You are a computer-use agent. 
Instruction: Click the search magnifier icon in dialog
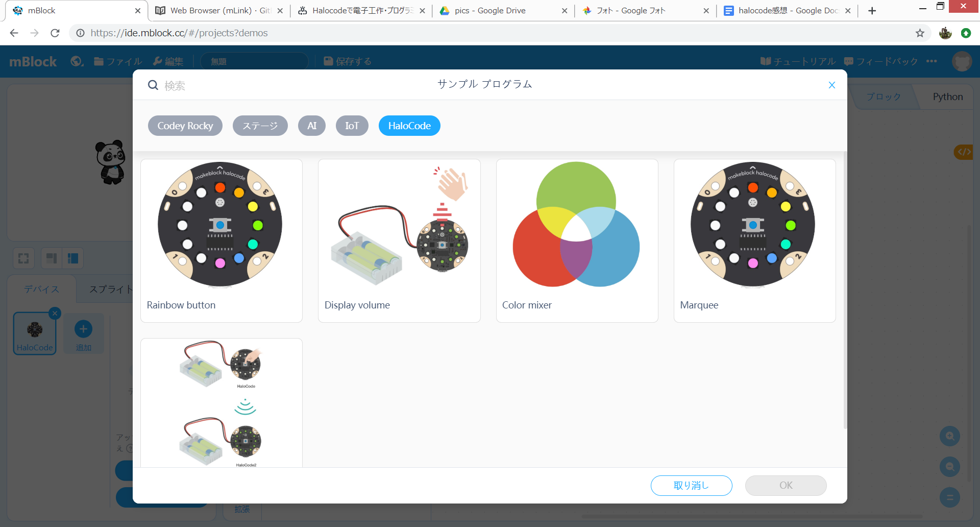point(153,85)
